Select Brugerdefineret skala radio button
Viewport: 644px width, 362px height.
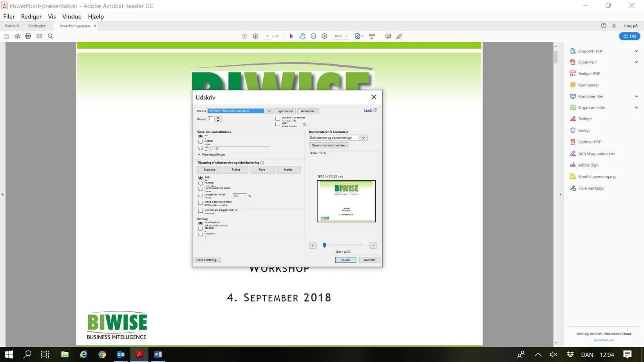pyautogui.click(x=201, y=195)
